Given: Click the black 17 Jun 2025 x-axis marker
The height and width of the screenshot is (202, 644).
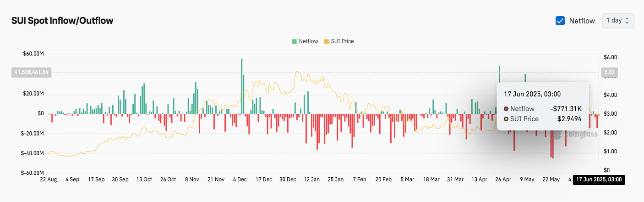Looking at the screenshot, I should [x=598, y=180].
